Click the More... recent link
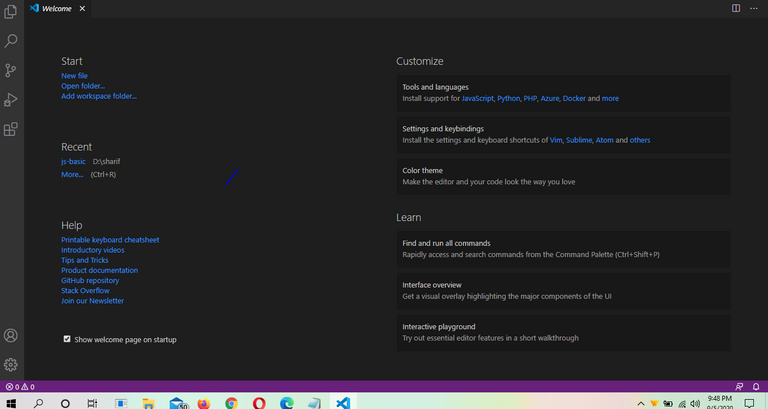 pos(72,174)
